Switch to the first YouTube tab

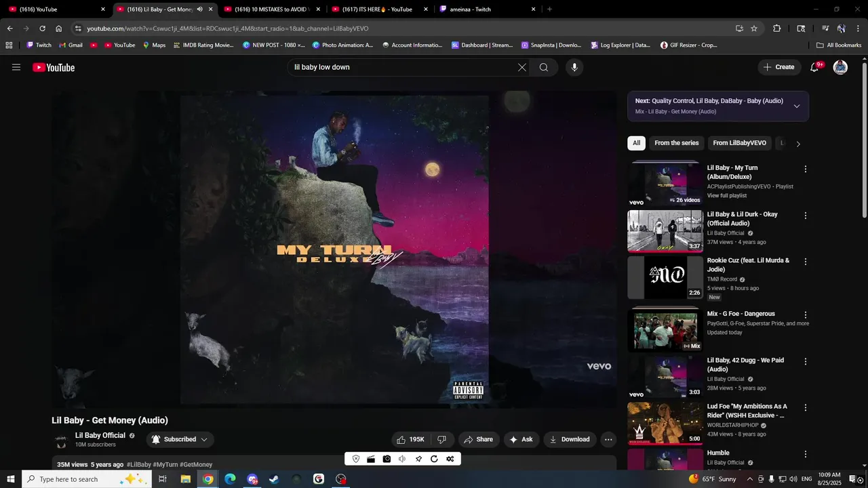point(57,9)
